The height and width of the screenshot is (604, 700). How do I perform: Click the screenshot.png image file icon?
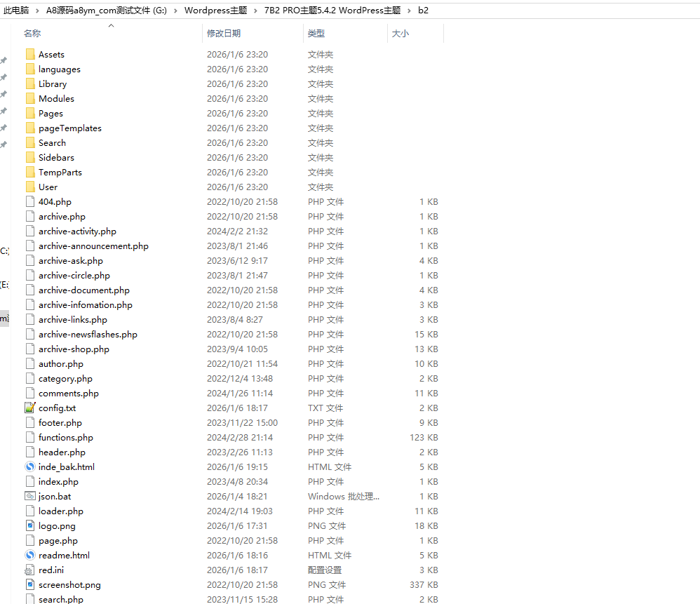[29, 585]
